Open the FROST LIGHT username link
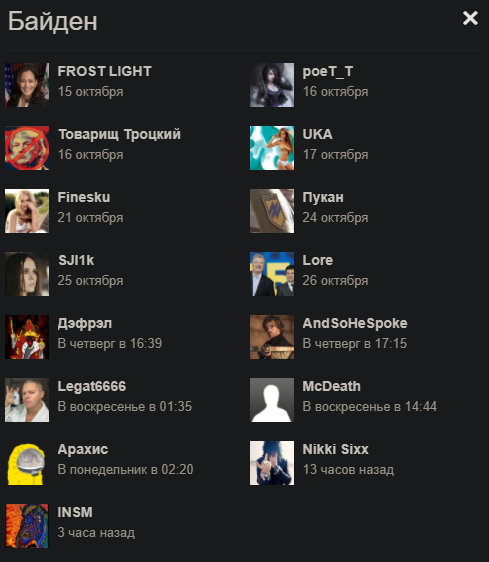The image size is (489, 562). [x=105, y=71]
